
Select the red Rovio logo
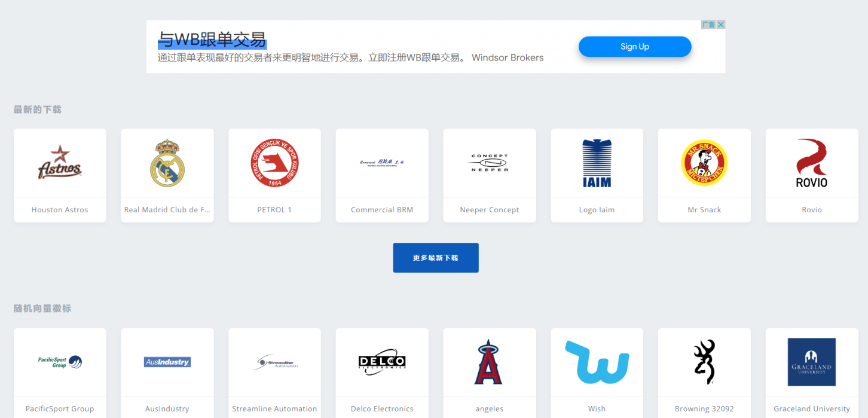coord(812,163)
